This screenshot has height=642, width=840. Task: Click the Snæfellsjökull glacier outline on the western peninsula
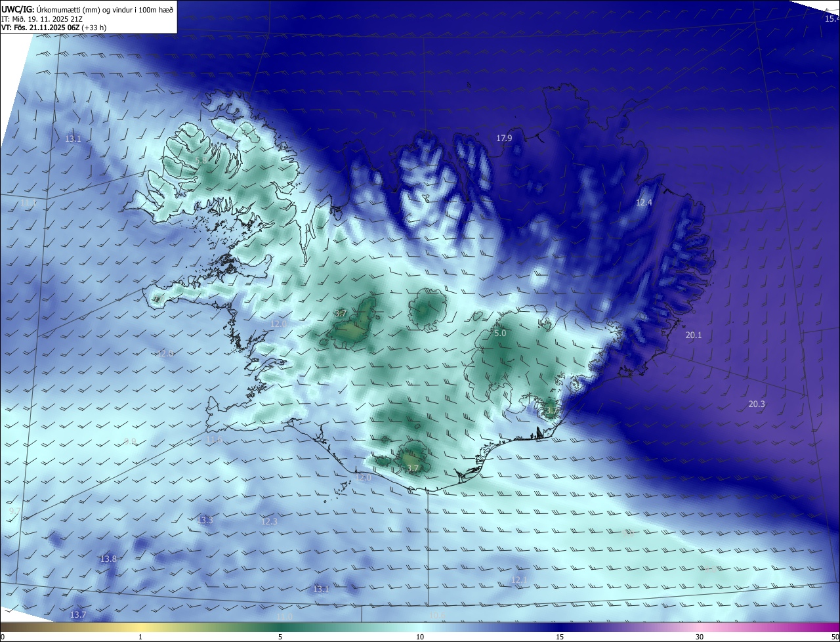157,299
